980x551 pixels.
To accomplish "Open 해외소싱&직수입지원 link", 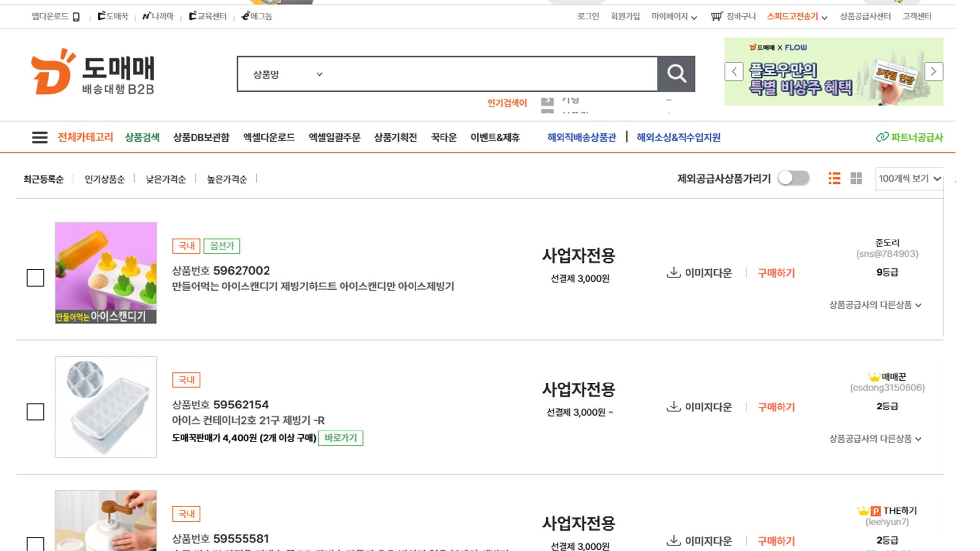I will pyautogui.click(x=679, y=137).
